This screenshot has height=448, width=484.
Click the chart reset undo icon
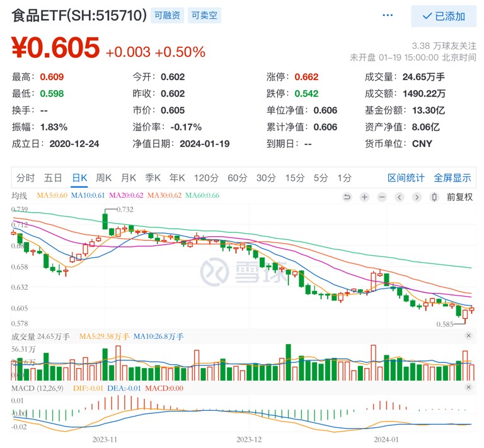[347, 197]
